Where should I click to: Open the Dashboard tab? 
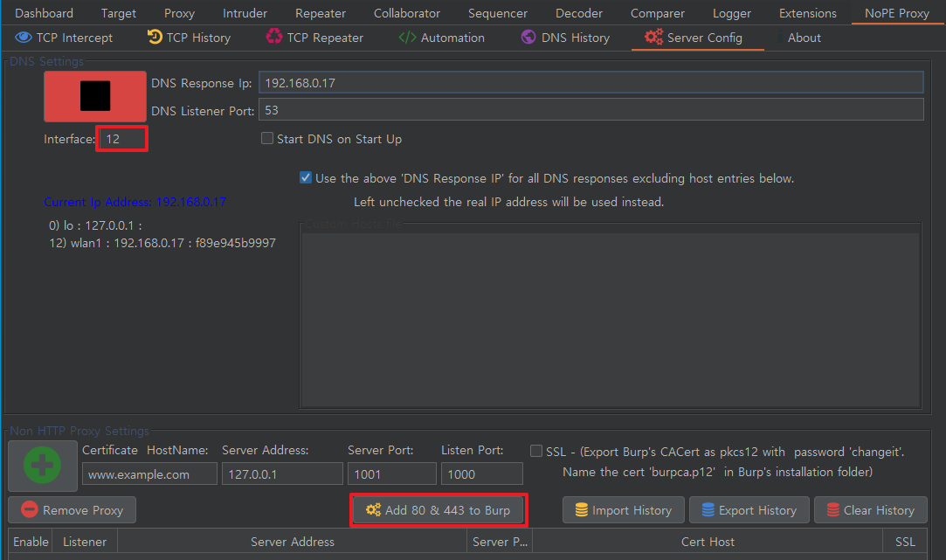[44, 13]
